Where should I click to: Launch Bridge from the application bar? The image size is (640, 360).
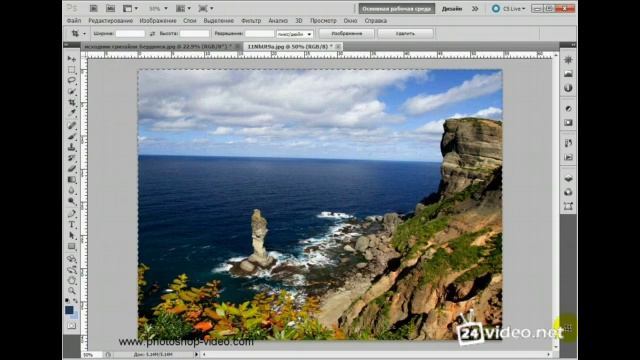coord(93,8)
